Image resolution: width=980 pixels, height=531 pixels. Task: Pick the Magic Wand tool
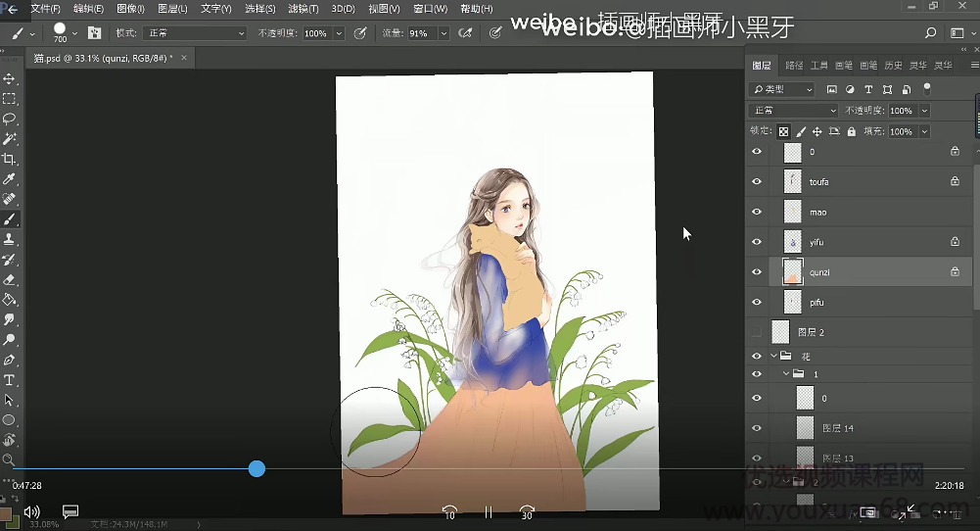[x=10, y=139]
